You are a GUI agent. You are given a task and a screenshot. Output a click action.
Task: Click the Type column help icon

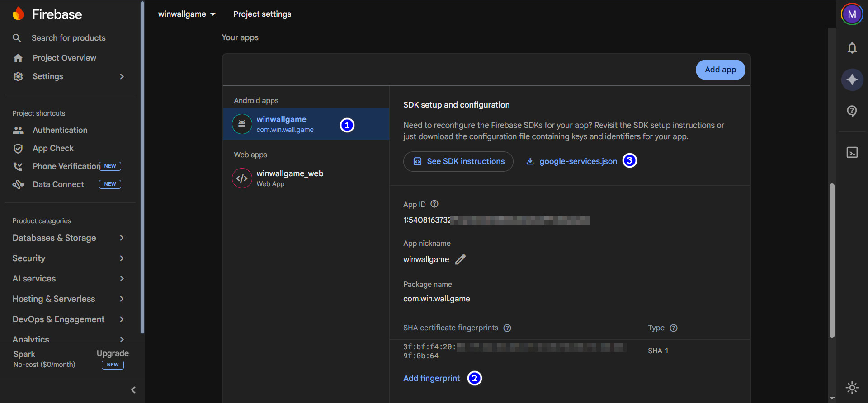(x=674, y=328)
